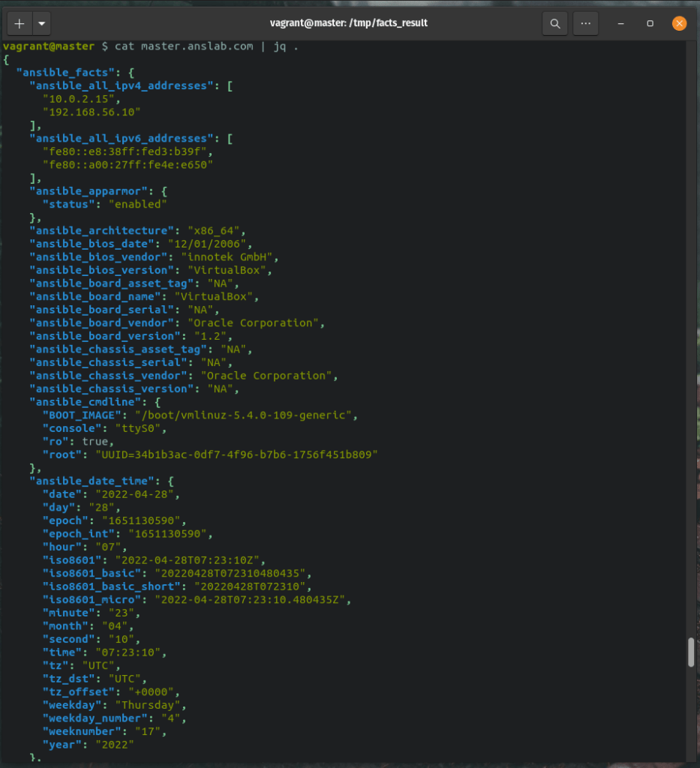The height and width of the screenshot is (768, 700).
Task: Click the "ansible_cmdline" key
Action: coord(89,403)
